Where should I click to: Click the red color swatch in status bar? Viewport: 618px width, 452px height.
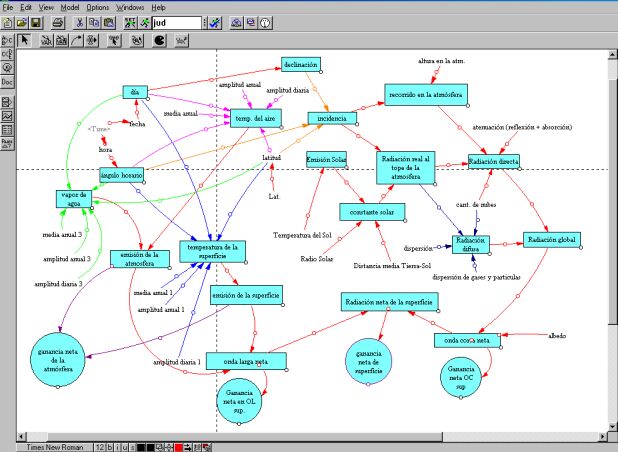click(x=178, y=446)
